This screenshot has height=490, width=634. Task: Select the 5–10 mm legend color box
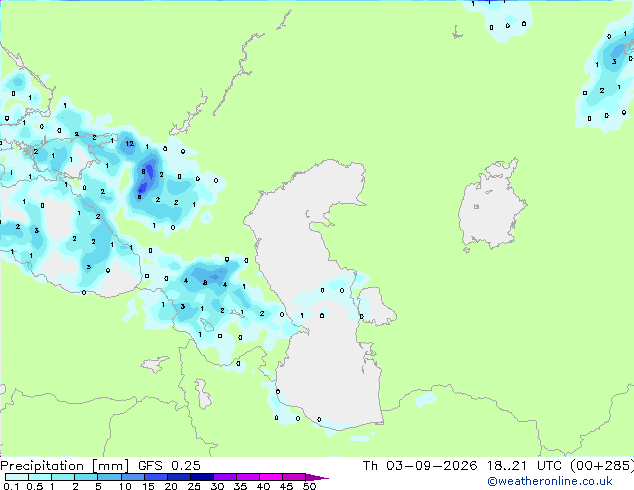click(109, 477)
